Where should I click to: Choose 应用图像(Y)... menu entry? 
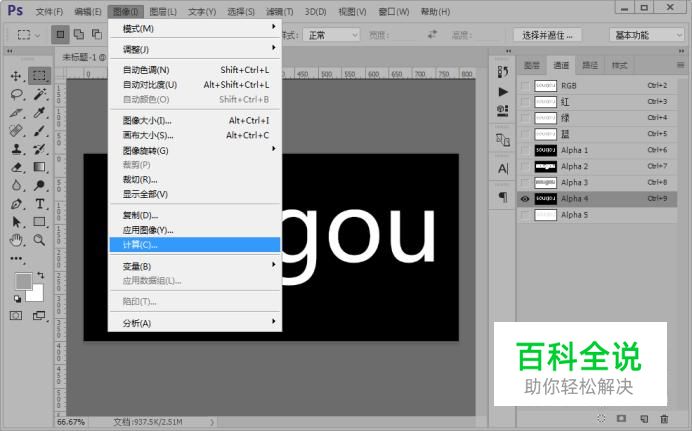click(195, 230)
